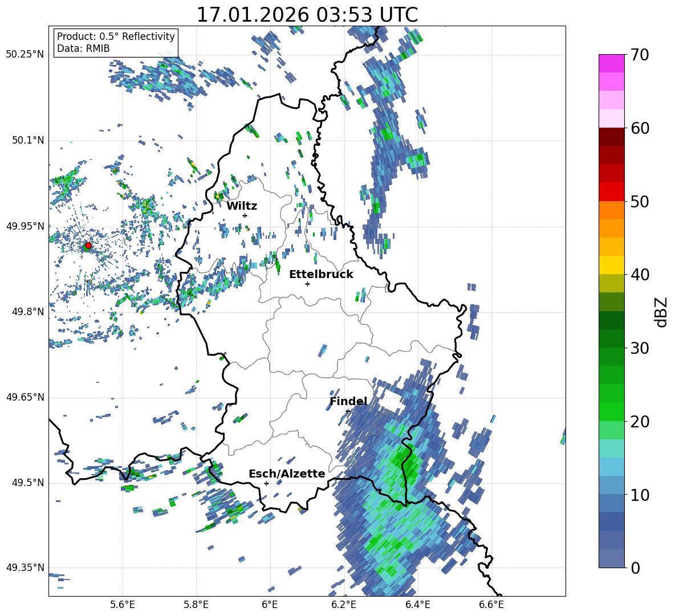675x616 pixels.
Task: Click the 49.5°N latitude label
Action: pyautogui.click(x=29, y=483)
